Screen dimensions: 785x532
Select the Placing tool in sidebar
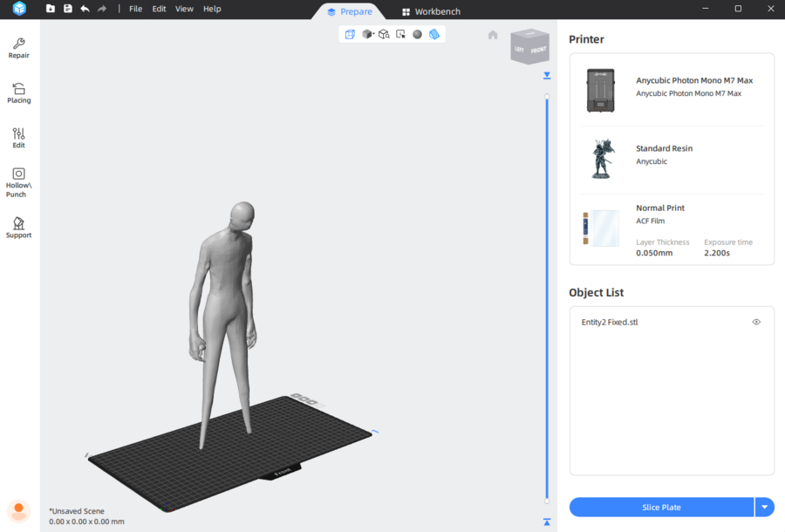coord(19,93)
